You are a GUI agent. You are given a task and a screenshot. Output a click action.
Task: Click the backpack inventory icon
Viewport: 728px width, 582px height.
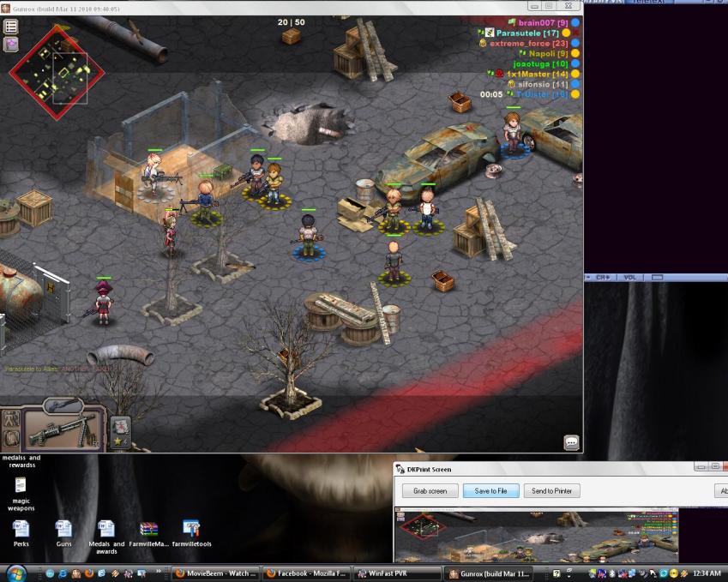(10, 438)
